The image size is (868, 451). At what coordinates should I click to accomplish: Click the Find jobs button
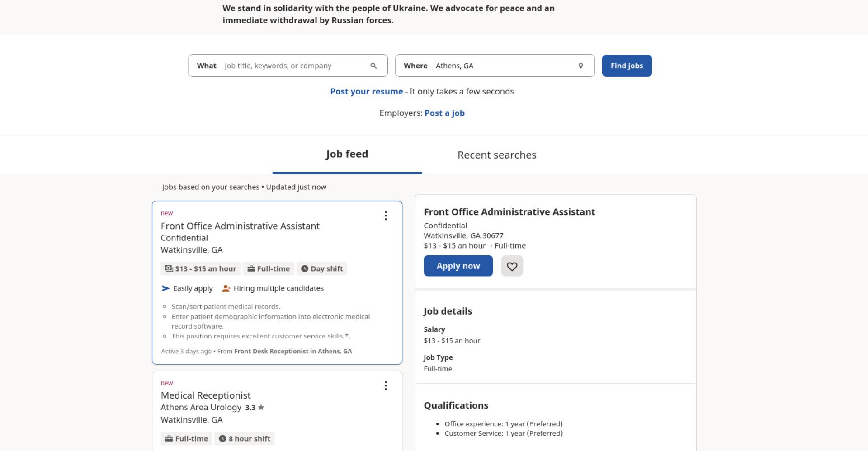[627, 66]
